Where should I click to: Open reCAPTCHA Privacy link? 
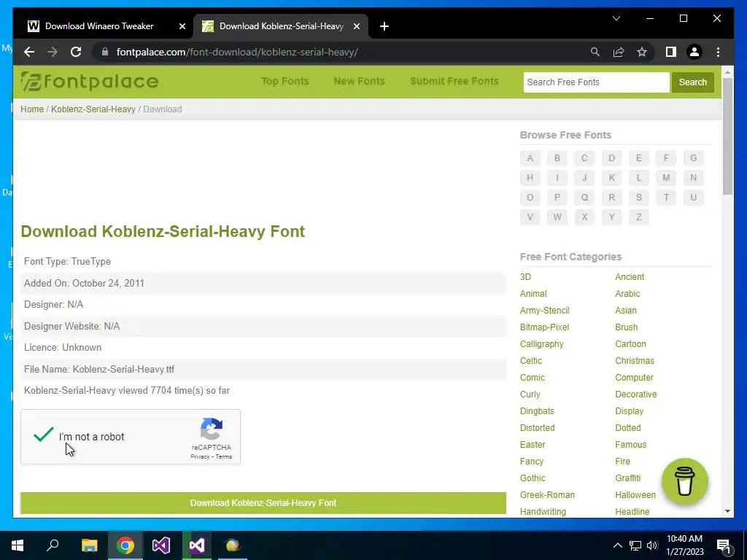[x=200, y=456]
